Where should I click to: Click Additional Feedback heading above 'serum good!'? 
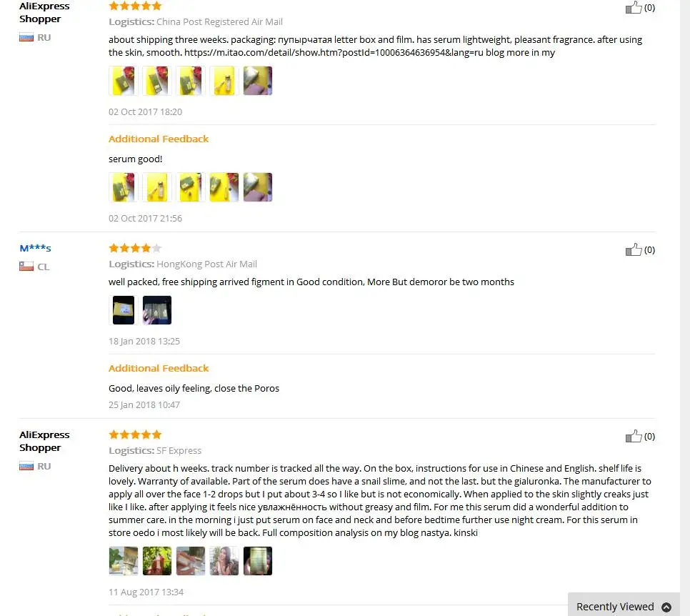coord(159,139)
